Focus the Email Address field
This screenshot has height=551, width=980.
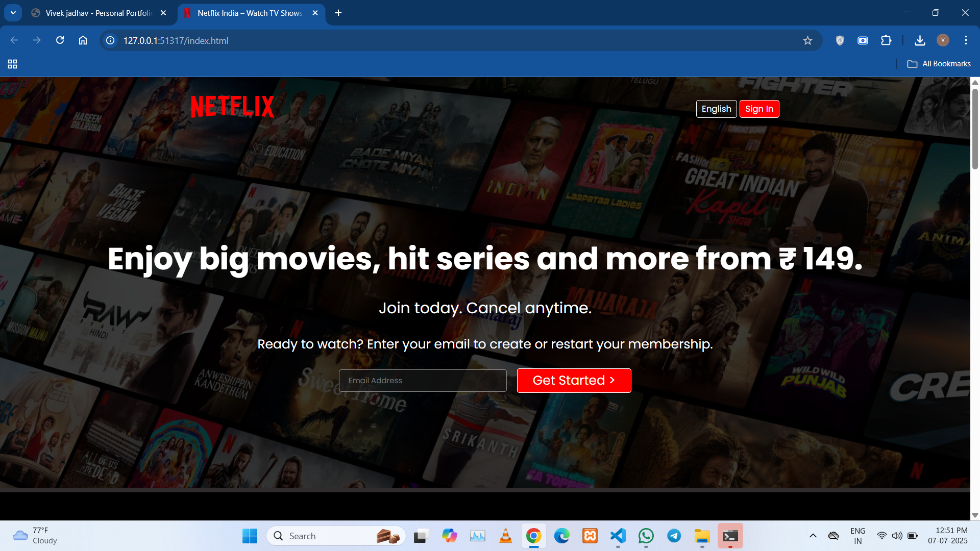[x=423, y=381]
